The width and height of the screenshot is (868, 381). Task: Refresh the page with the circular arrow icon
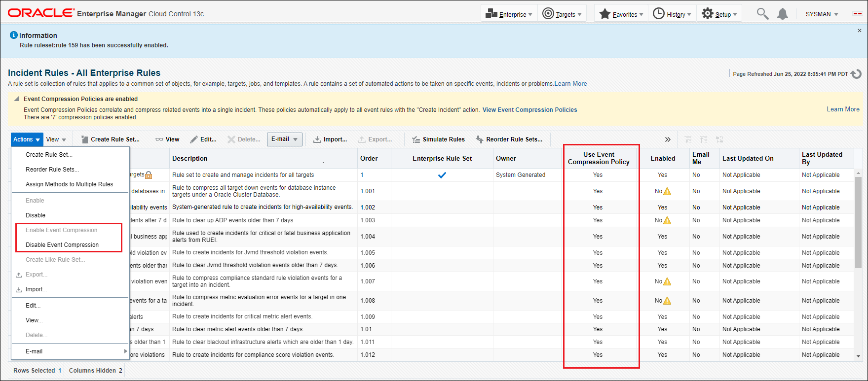pos(856,74)
